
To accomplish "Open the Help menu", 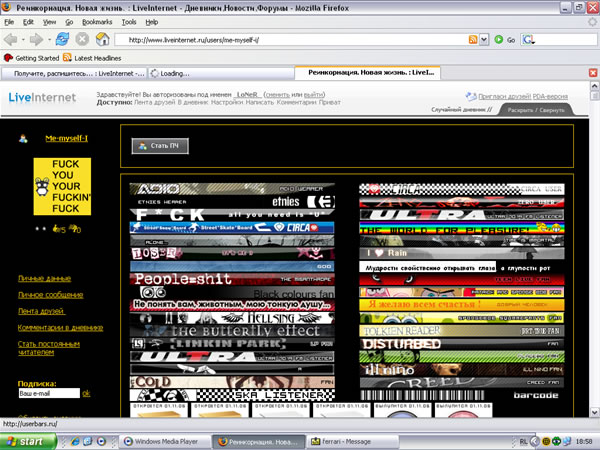I will [x=152, y=22].
